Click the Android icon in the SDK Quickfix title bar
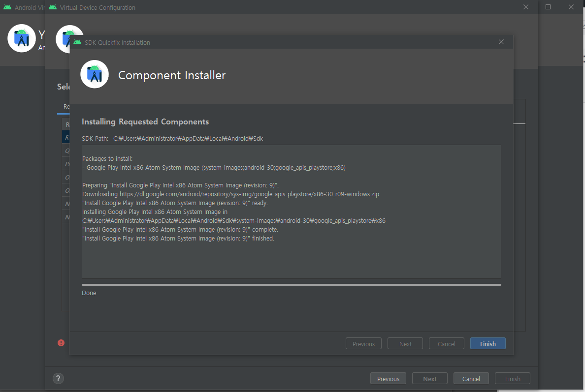The height and width of the screenshot is (392, 585). 77,42
